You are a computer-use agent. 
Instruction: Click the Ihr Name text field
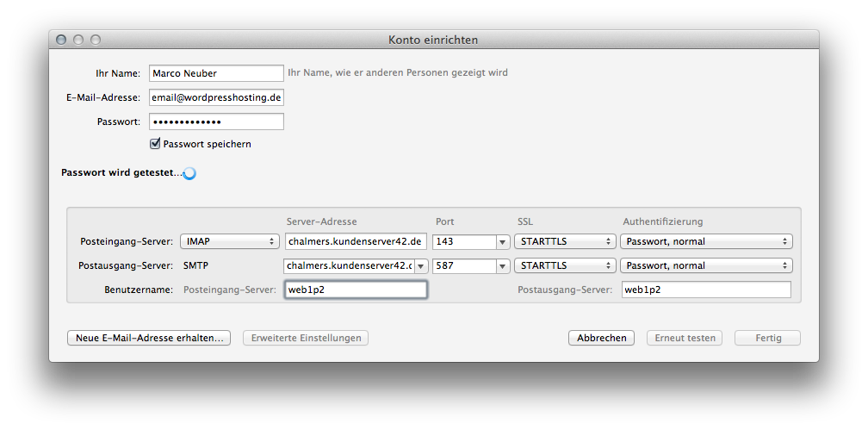tap(216, 73)
